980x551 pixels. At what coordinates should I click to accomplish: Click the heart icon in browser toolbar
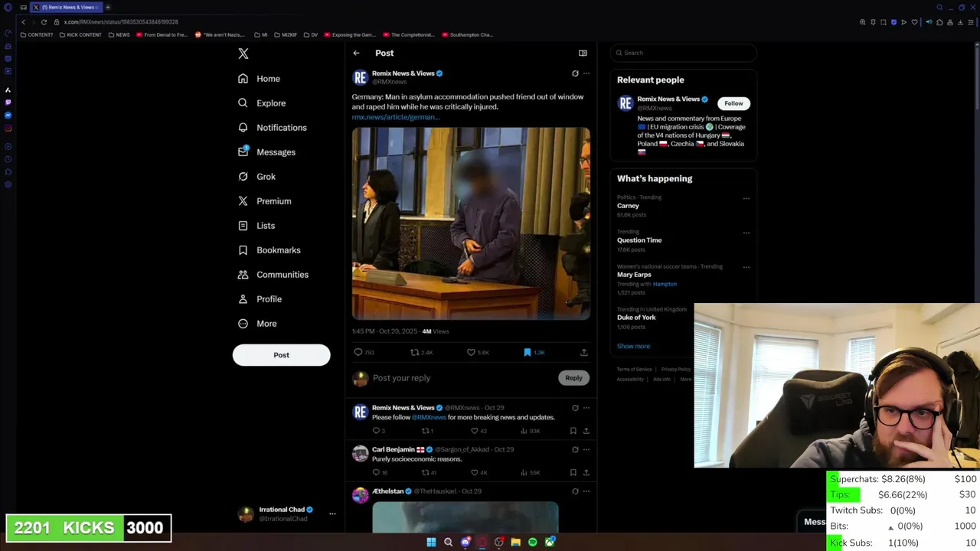(x=914, y=22)
